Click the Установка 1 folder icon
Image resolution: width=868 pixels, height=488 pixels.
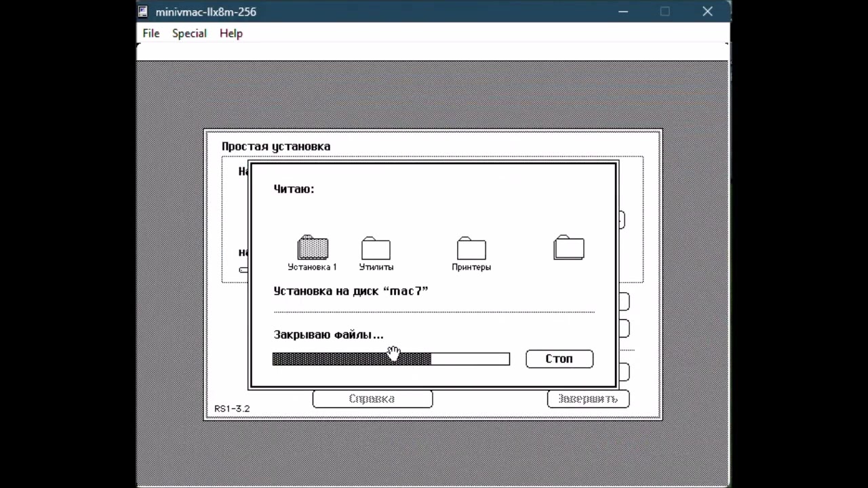coord(313,247)
